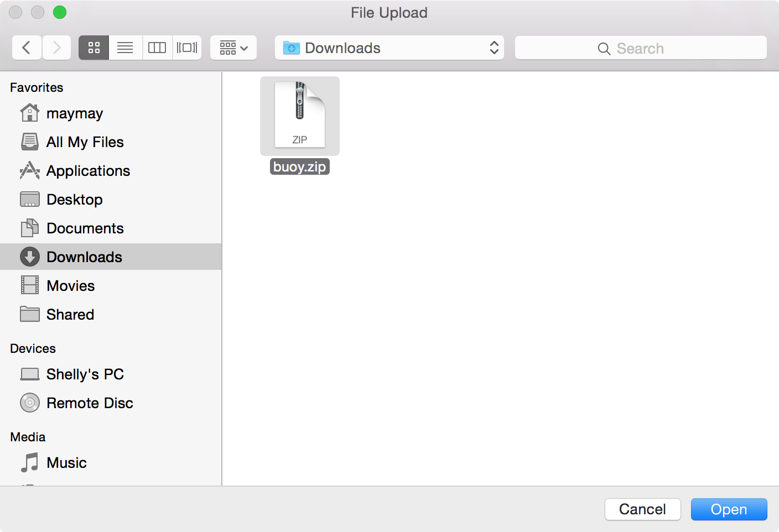779x532 pixels.
Task: Select Remote Disc under Devices
Action: tap(111, 403)
